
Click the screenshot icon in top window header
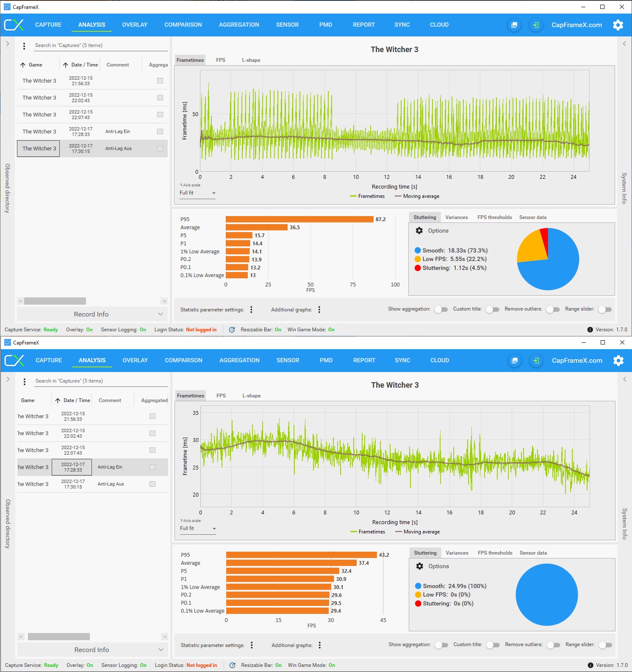pyautogui.click(x=514, y=25)
